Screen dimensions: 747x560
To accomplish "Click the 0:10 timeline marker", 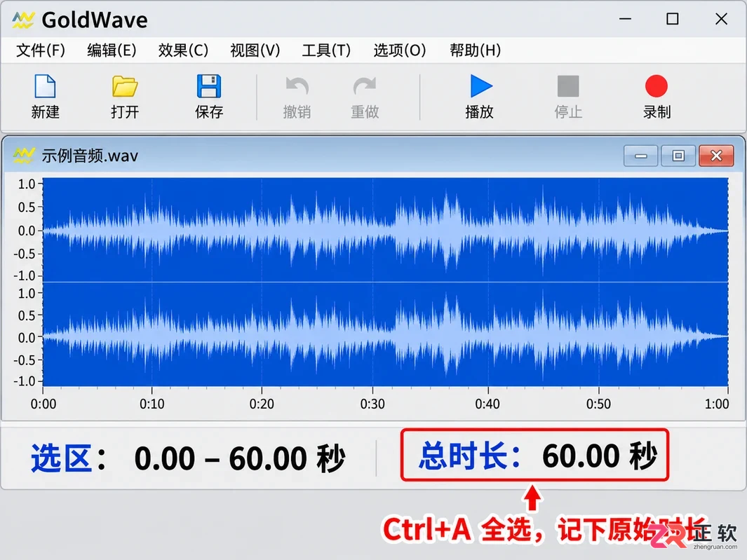I will [152, 404].
